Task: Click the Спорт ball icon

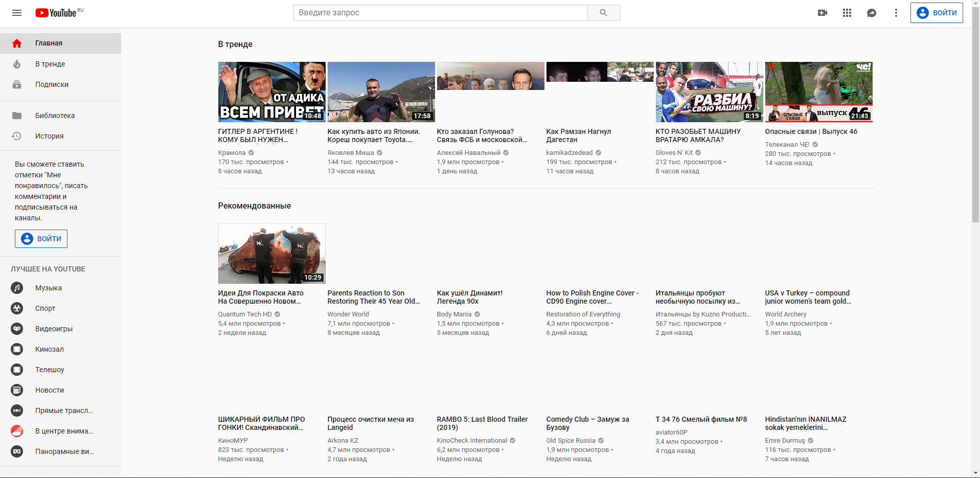Action: pyautogui.click(x=17, y=308)
